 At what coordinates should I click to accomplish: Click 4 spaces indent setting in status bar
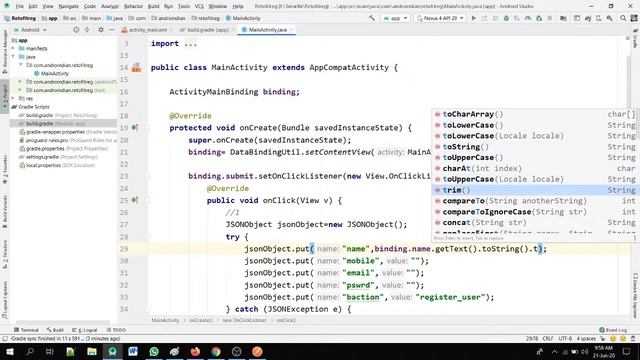(x=586, y=339)
